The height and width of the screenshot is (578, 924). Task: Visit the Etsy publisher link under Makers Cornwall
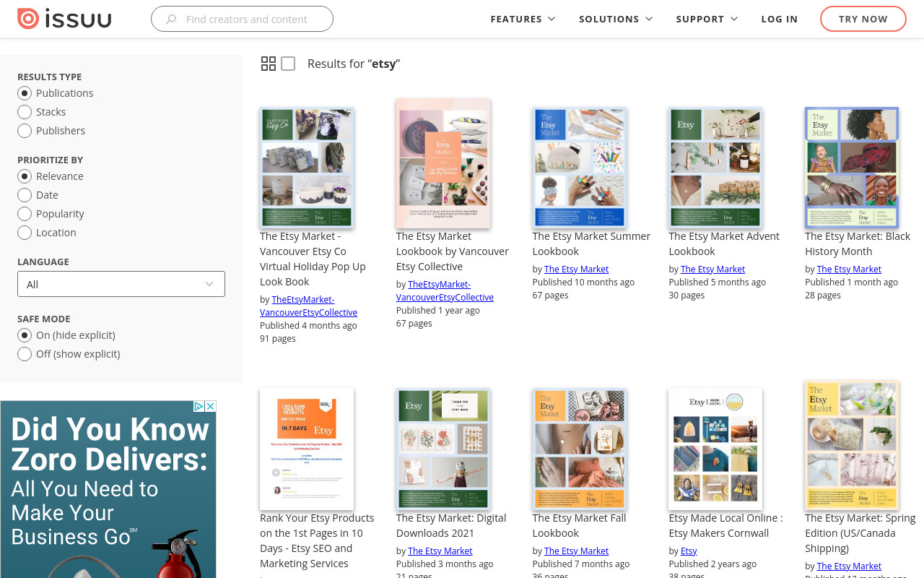tap(689, 551)
